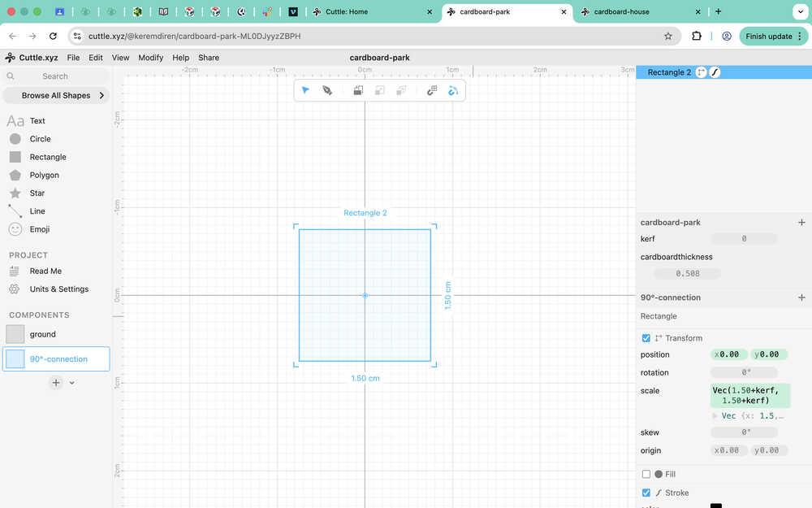Open the Edit menu
This screenshot has width=812, height=508.
point(95,58)
